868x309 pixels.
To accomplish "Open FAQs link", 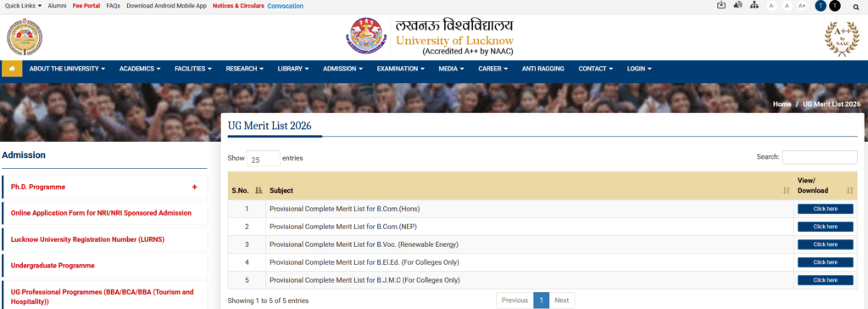I will [x=113, y=6].
